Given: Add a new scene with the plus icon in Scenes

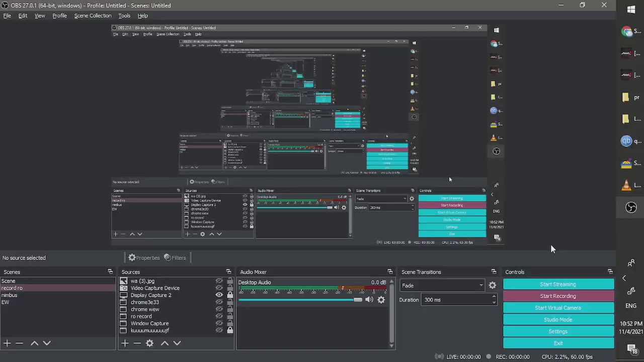Looking at the screenshot, I should point(7,343).
